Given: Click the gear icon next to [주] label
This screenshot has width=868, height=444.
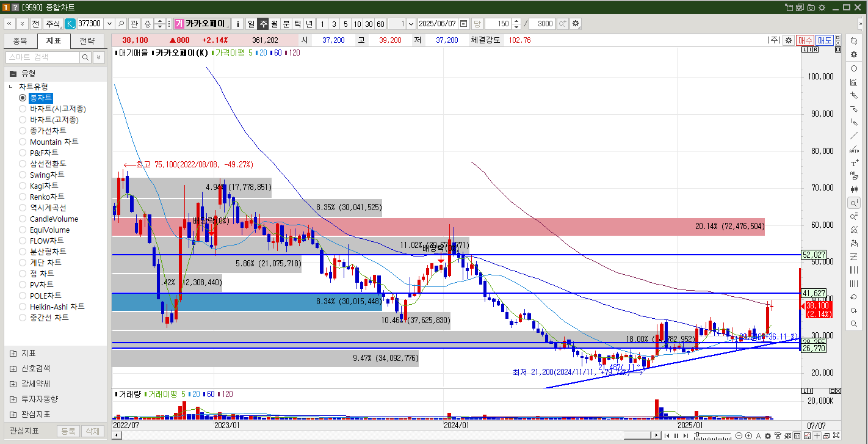Looking at the screenshot, I should pos(789,40).
